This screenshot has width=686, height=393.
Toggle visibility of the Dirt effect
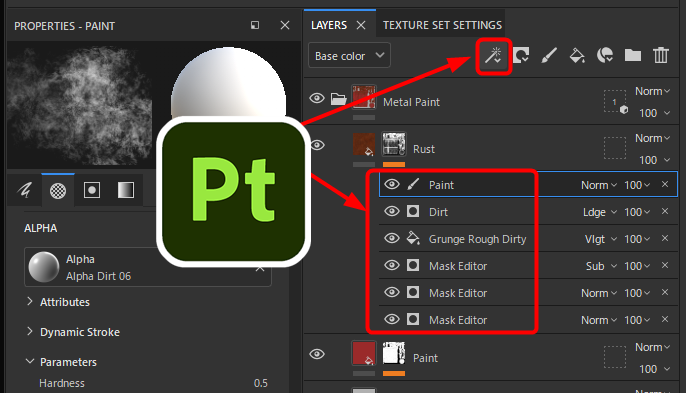(x=392, y=212)
